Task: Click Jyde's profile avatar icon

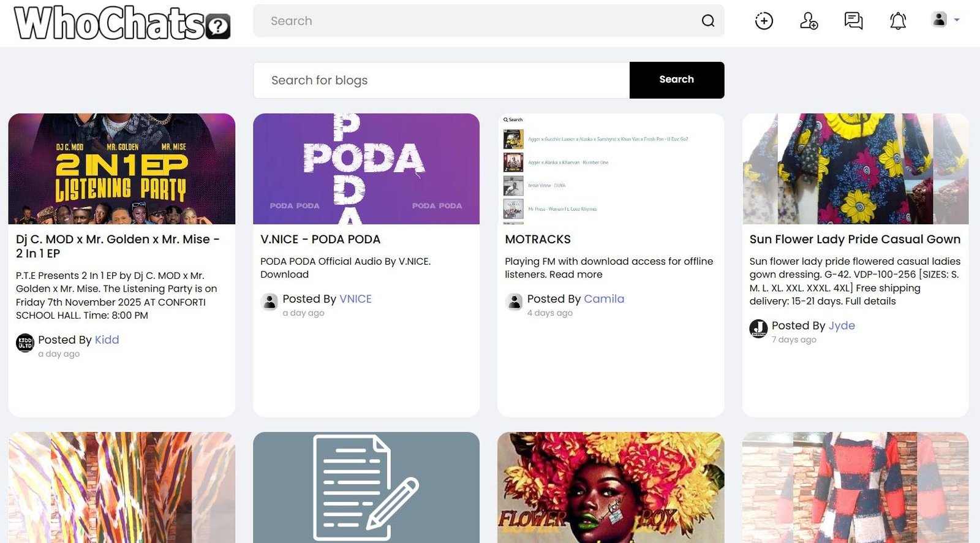Action: click(x=758, y=328)
